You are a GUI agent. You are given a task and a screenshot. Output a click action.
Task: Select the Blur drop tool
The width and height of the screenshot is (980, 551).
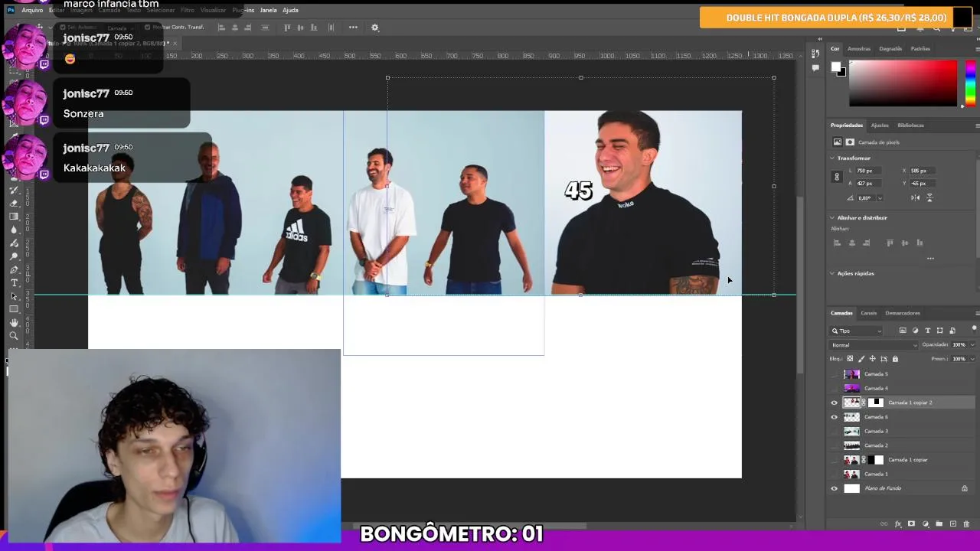tap(14, 229)
